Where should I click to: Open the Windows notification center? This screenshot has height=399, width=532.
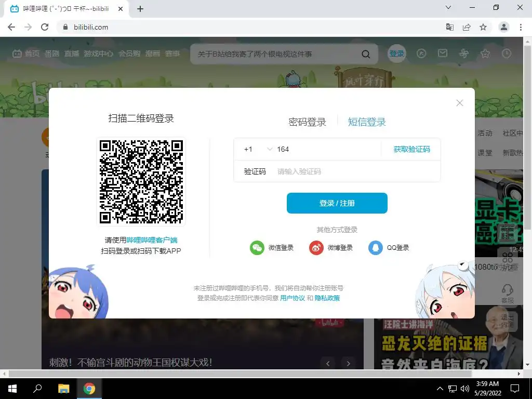[515, 389]
